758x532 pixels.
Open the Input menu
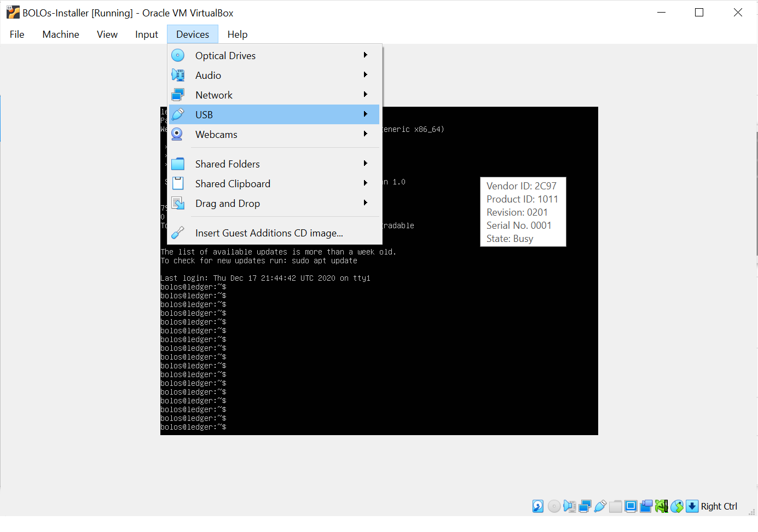pos(146,34)
